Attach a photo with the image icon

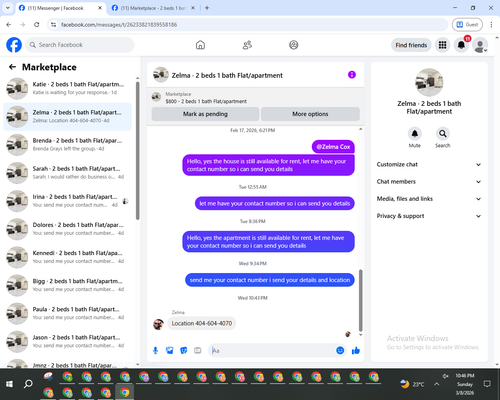(x=170, y=350)
